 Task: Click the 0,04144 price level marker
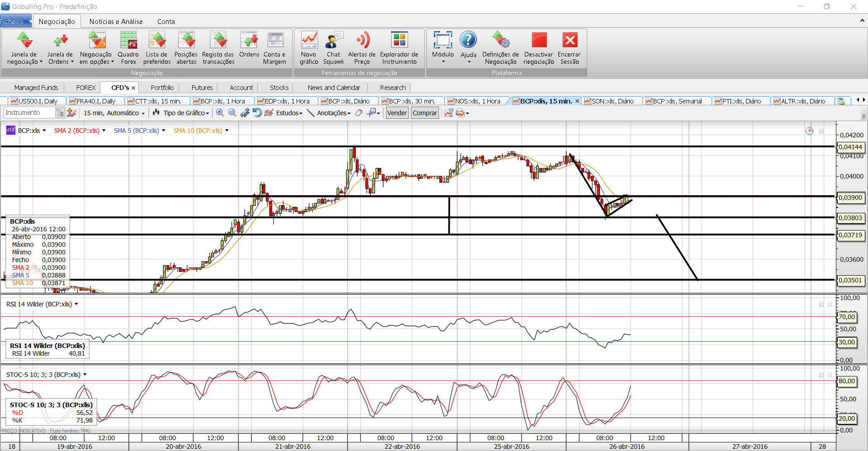[x=850, y=147]
